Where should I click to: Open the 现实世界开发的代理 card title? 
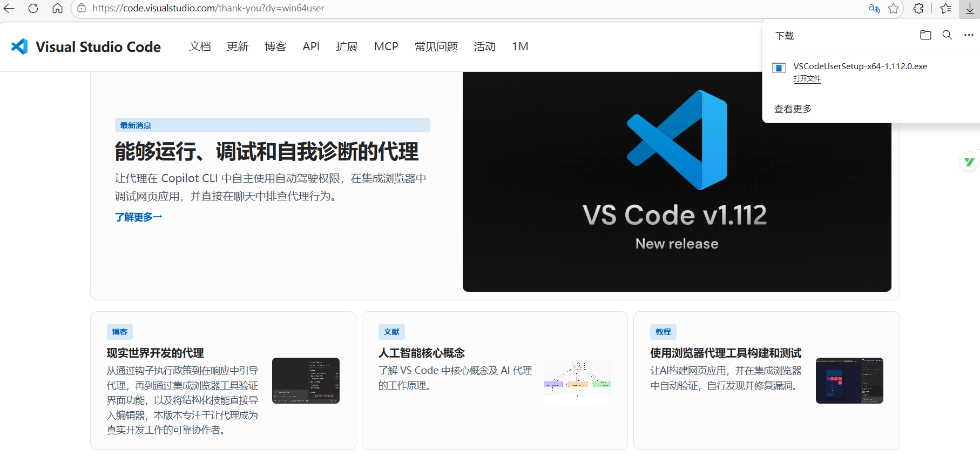pos(155,353)
